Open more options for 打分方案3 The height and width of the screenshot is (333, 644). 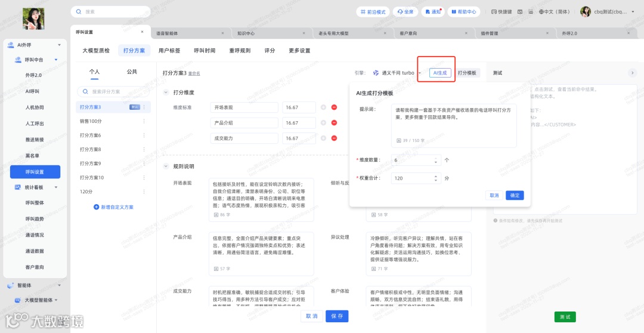(x=144, y=107)
